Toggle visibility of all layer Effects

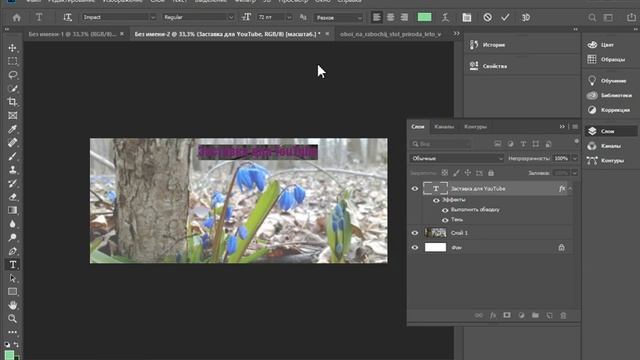(x=436, y=200)
